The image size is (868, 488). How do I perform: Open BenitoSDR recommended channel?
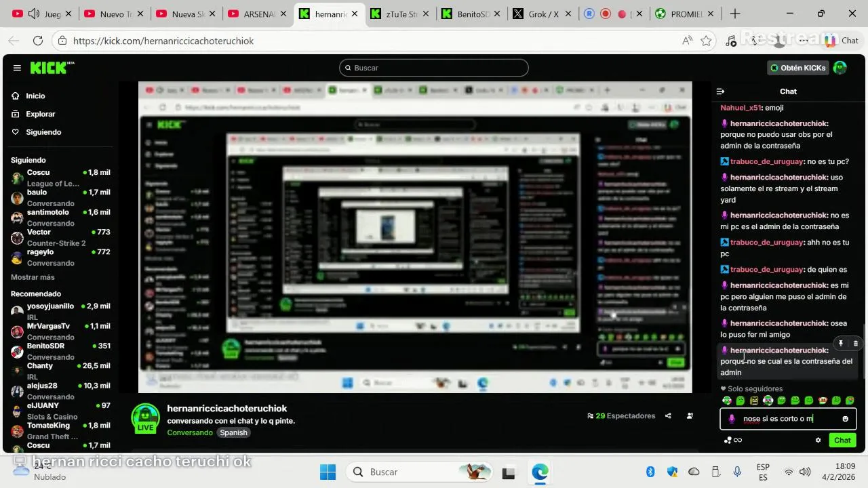(60, 351)
